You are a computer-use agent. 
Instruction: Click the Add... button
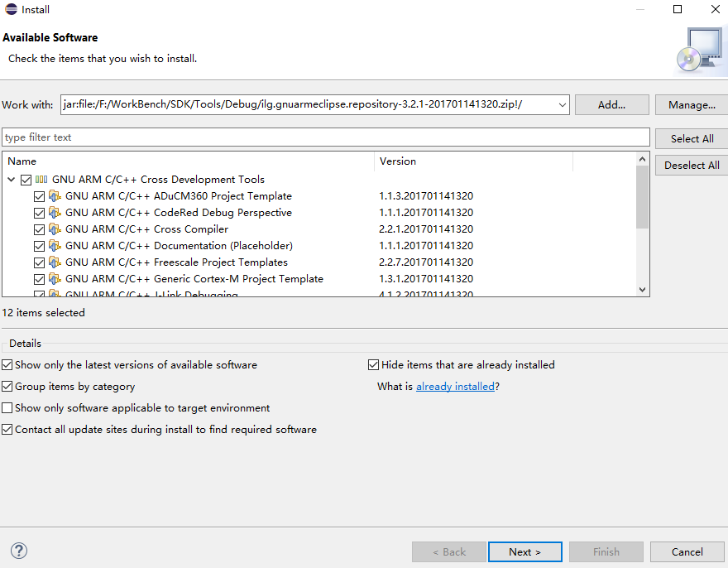[611, 104]
